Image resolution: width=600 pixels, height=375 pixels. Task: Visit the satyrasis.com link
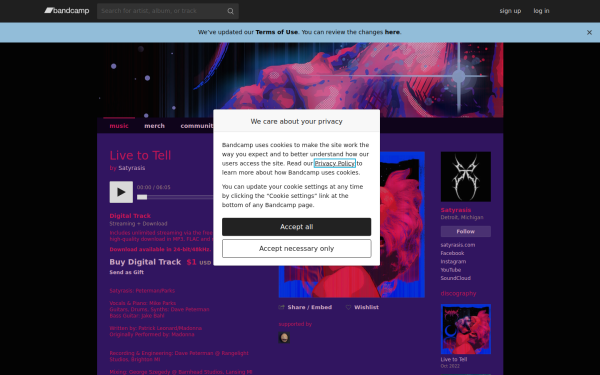click(458, 245)
